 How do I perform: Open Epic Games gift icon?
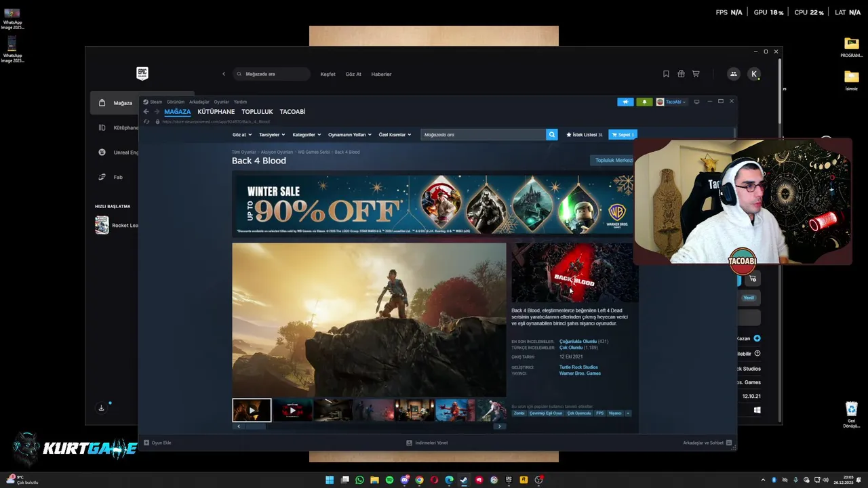point(681,74)
